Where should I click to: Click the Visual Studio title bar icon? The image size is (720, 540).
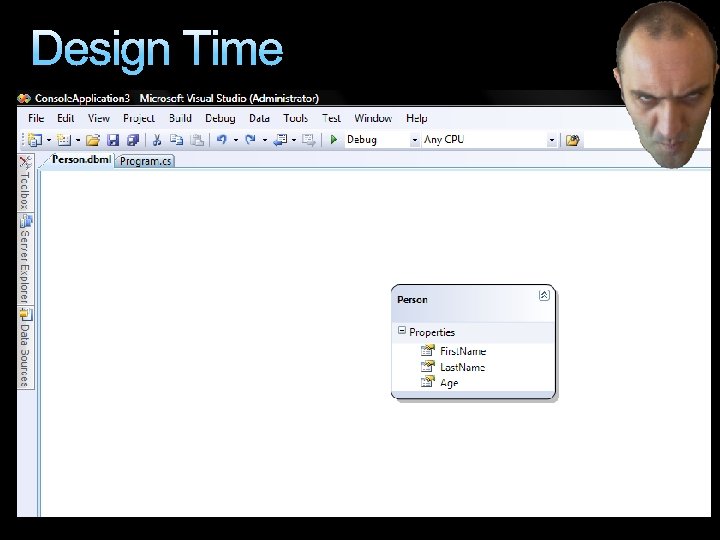(24, 98)
